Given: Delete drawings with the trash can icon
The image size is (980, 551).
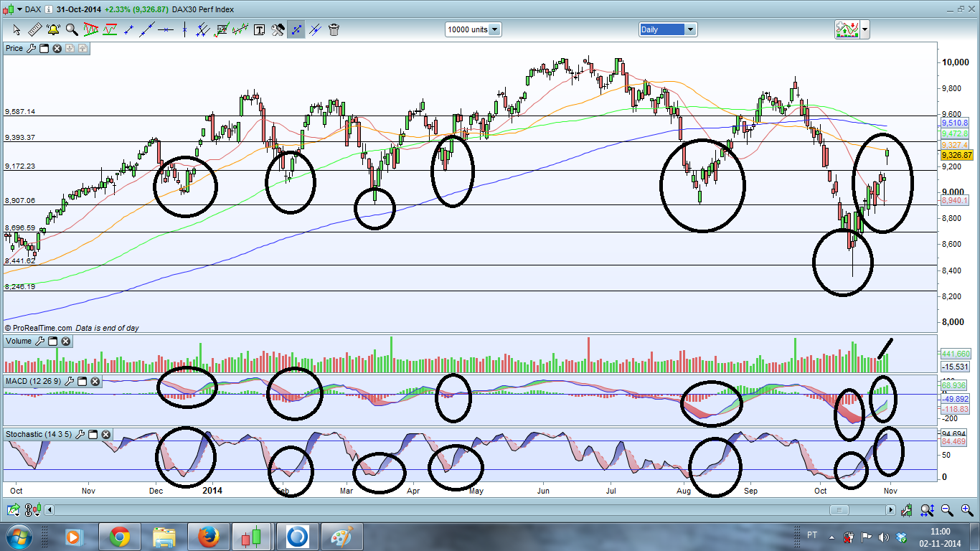Looking at the screenshot, I should click(x=334, y=29).
